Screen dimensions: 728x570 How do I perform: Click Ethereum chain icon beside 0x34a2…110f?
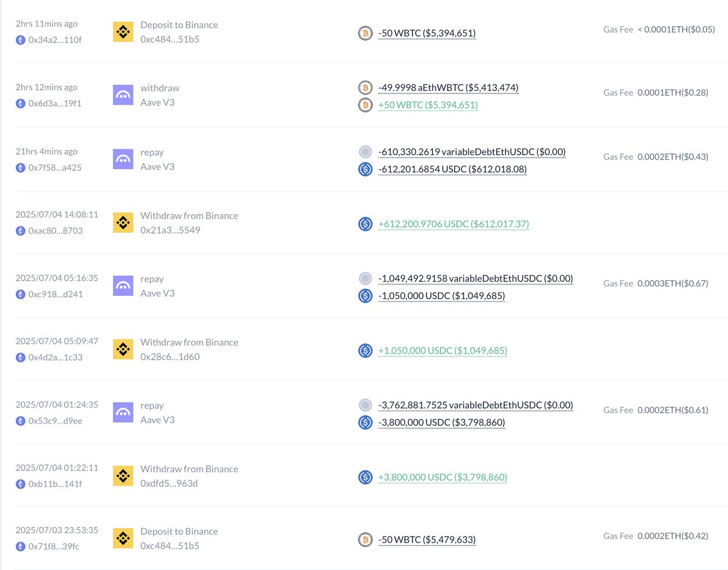21,40
